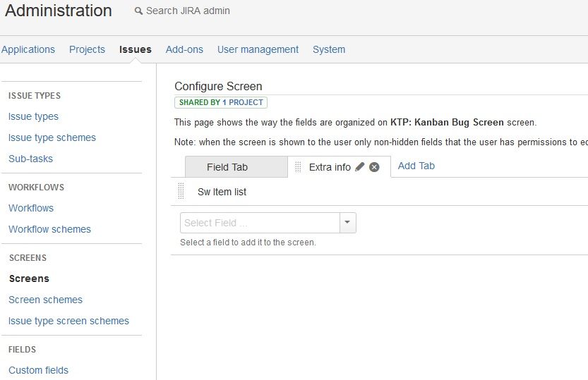Select Screens in the sidebar
588x380 pixels.
point(29,278)
